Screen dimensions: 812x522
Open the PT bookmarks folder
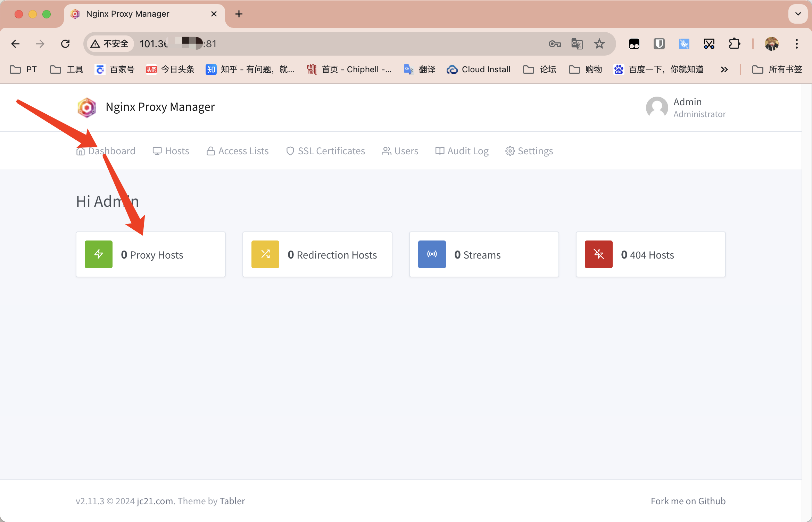coord(23,70)
